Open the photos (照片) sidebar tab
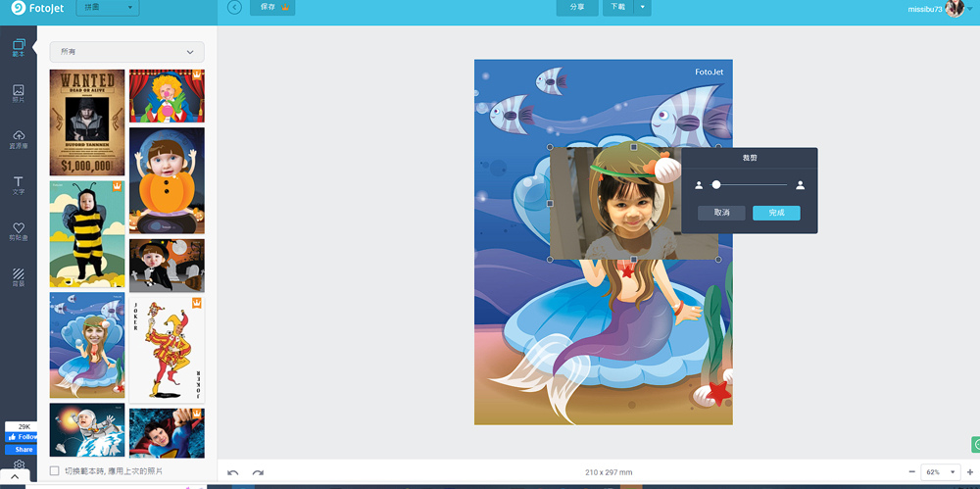The width and height of the screenshot is (980, 489). click(19, 94)
